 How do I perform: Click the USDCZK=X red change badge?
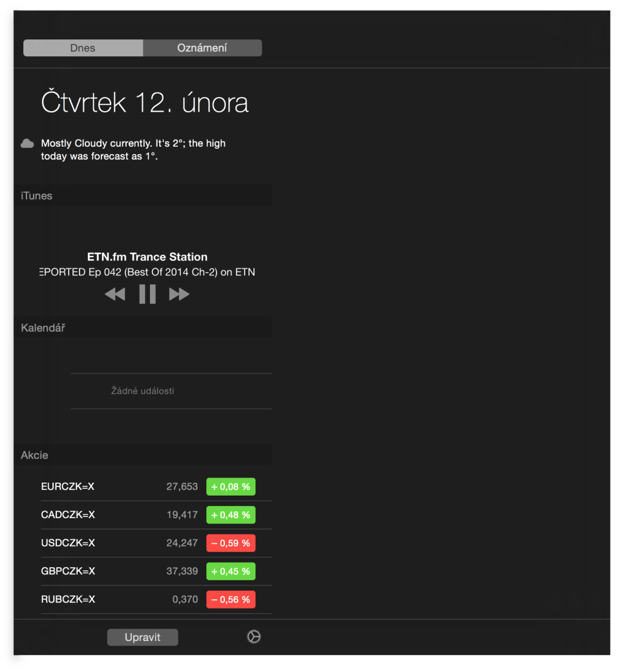click(230, 543)
